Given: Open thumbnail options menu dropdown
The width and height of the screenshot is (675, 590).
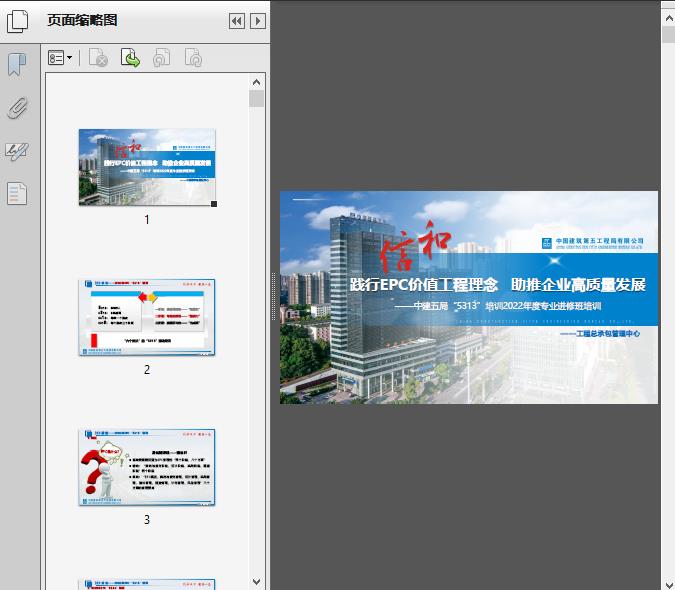Looking at the screenshot, I should click(60, 58).
